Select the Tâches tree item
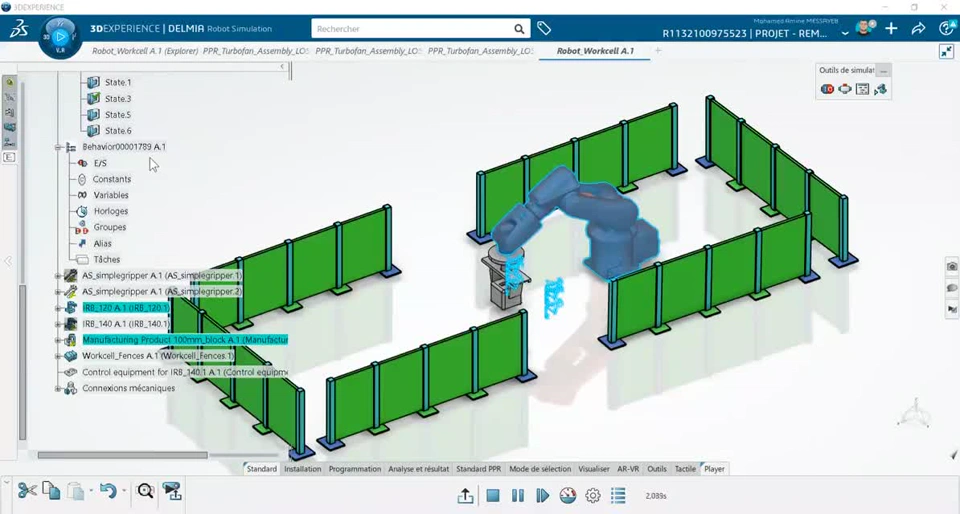 pos(107,259)
